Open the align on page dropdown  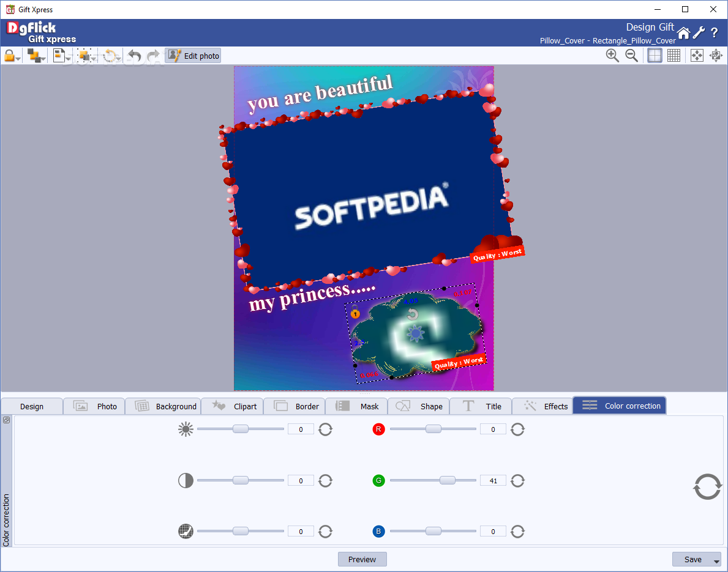(x=62, y=56)
